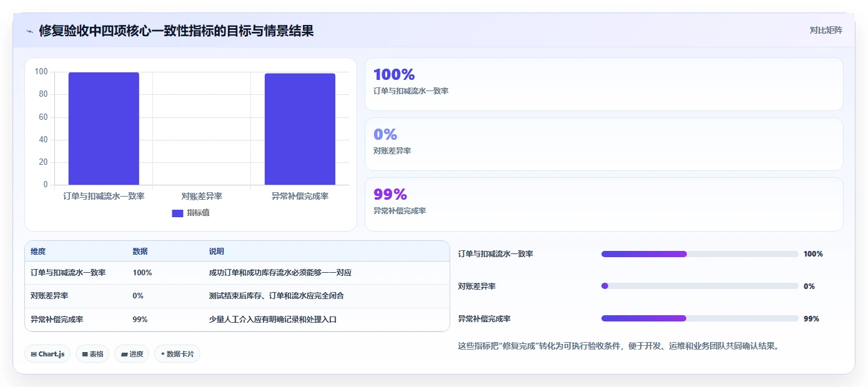Click the 异常补偿完成率 chart bar

pyautogui.click(x=300, y=129)
